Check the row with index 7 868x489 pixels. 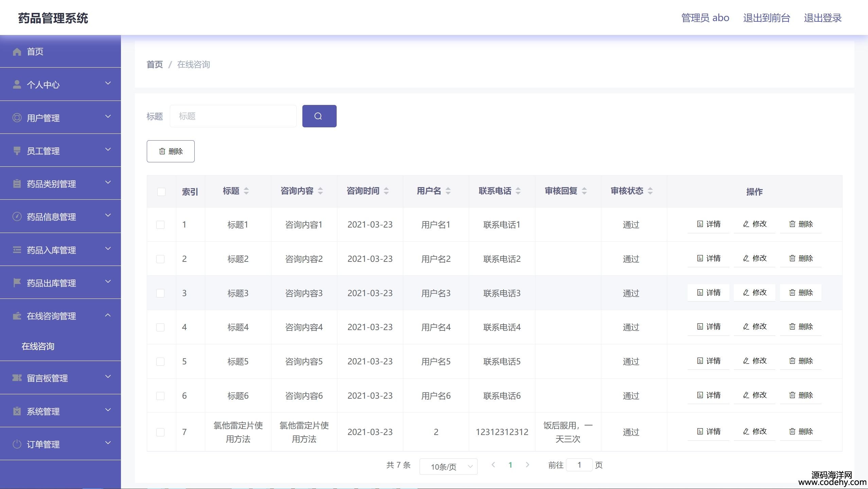coord(160,432)
